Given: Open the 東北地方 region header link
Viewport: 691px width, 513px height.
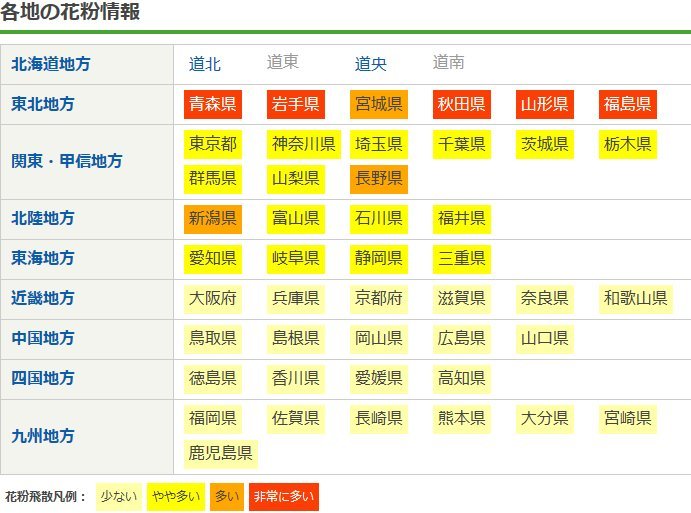Looking at the screenshot, I should [42, 104].
